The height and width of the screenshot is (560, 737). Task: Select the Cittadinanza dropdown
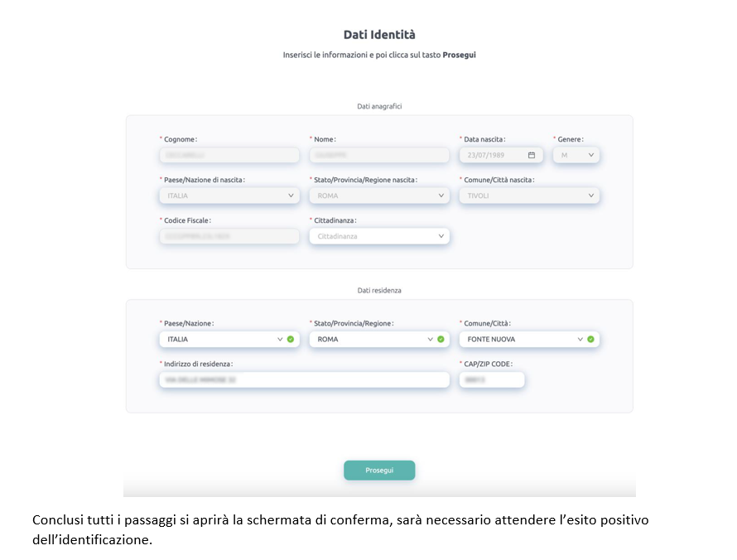pyautogui.click(x=379, y=236)
